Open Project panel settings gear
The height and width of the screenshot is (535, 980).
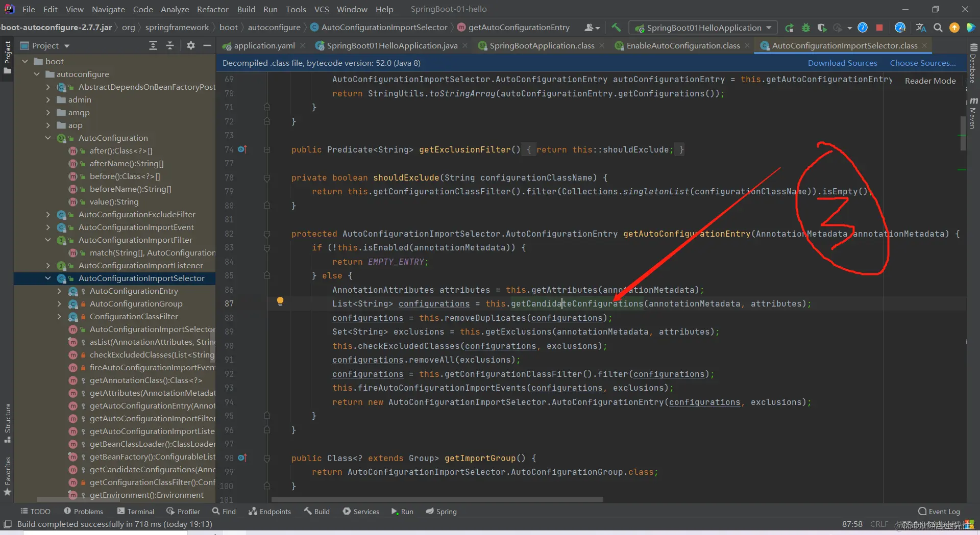point(191,46)
